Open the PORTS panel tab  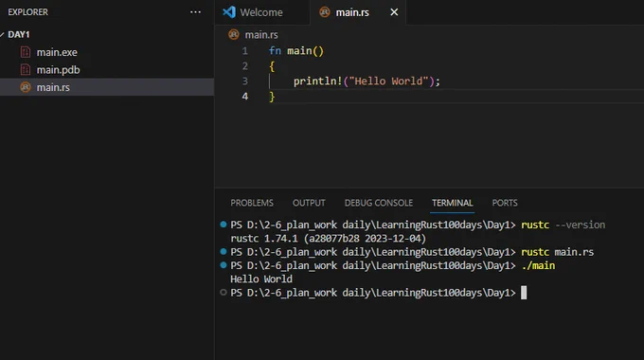point(505,203)
